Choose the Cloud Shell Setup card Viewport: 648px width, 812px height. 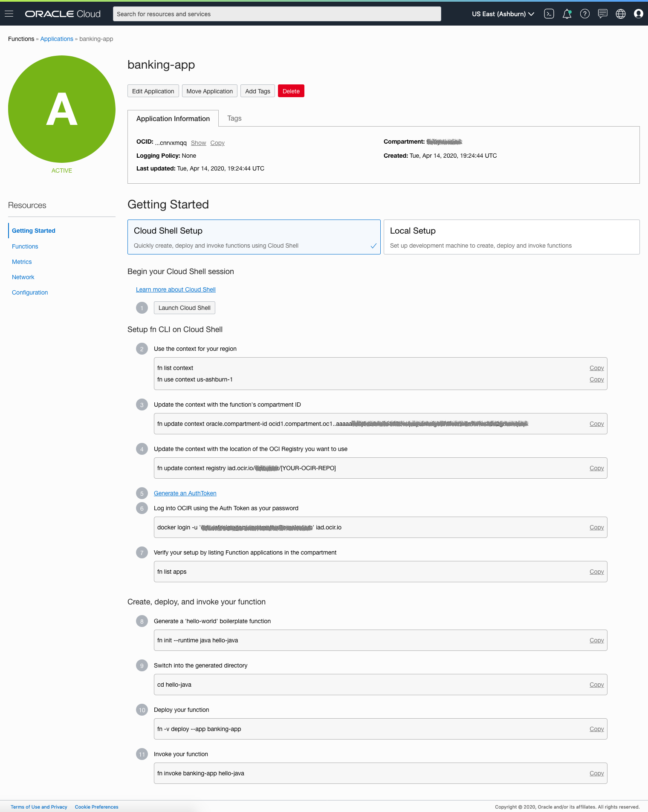coord(254,237)
